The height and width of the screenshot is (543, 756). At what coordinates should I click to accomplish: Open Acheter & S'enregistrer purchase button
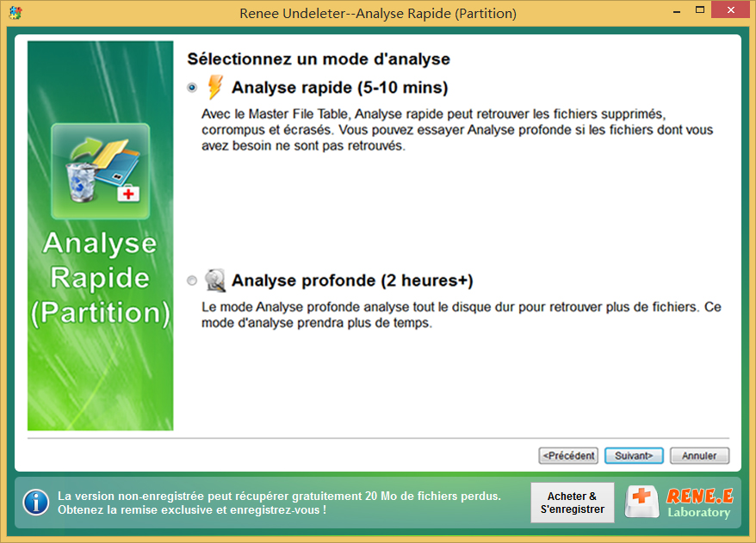573,503
